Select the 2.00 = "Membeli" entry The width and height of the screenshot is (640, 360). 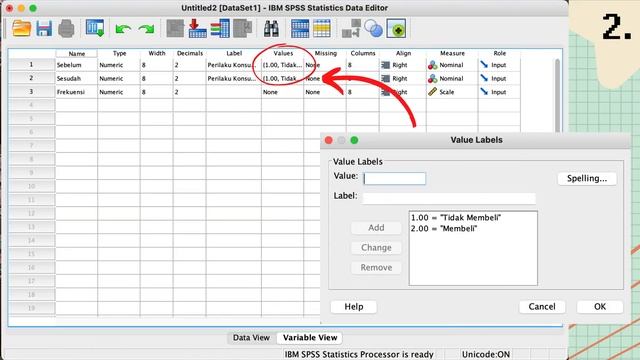pyautogui.click(x=444, y=229)
